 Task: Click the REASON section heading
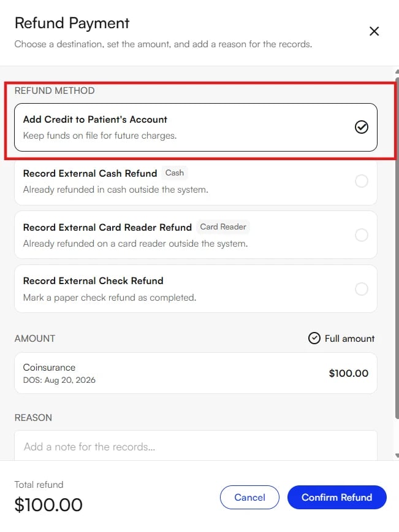coord(33,418)
